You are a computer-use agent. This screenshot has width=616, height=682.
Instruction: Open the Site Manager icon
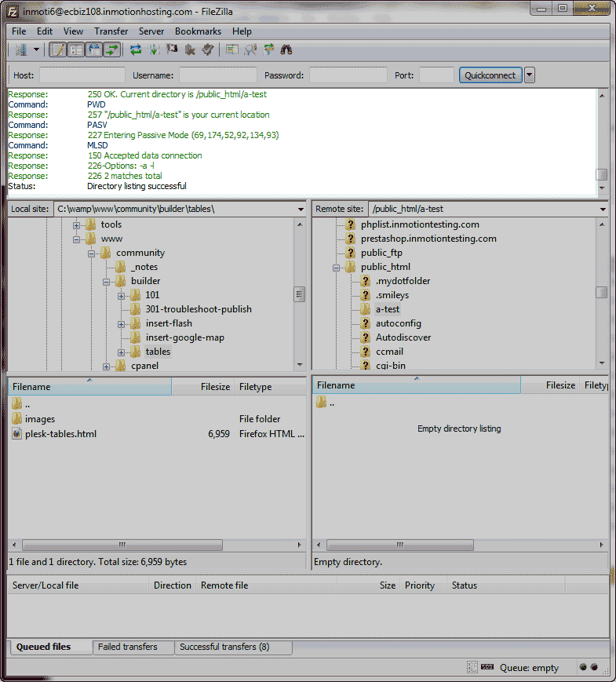(20, 50)
